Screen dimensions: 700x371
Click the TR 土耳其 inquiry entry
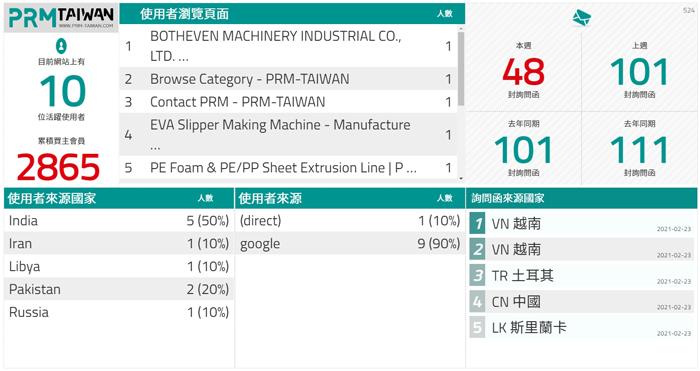581,275
